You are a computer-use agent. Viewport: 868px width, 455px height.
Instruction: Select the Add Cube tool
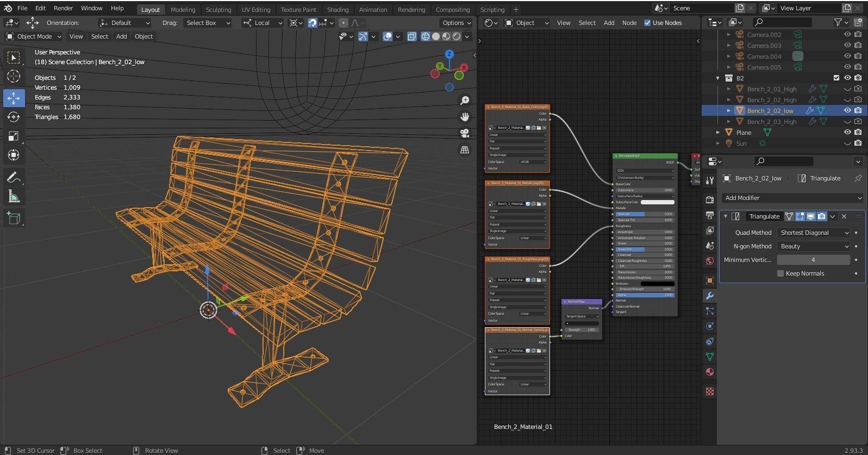14,219
